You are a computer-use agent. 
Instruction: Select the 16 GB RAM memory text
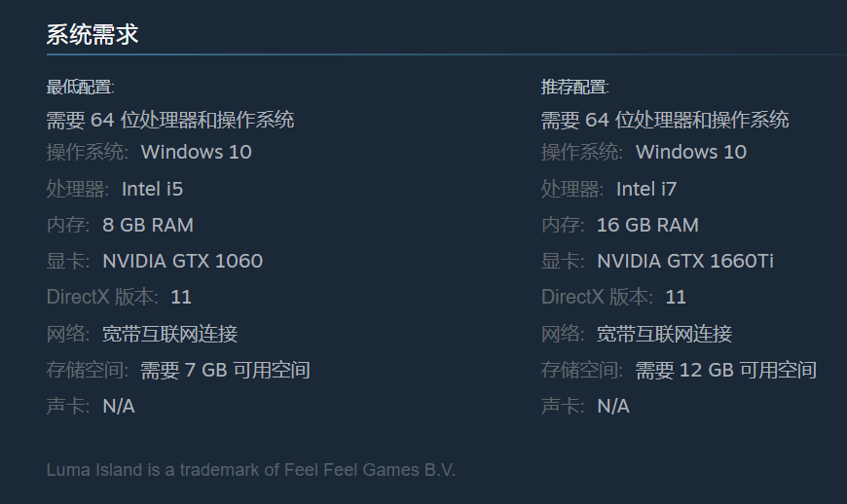point(647,225)
